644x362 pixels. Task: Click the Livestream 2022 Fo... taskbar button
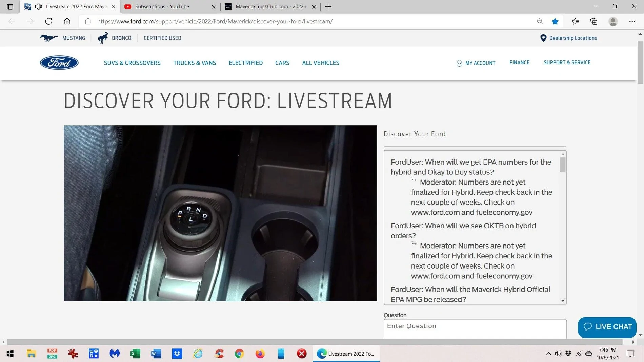click(x=346, y=354)
